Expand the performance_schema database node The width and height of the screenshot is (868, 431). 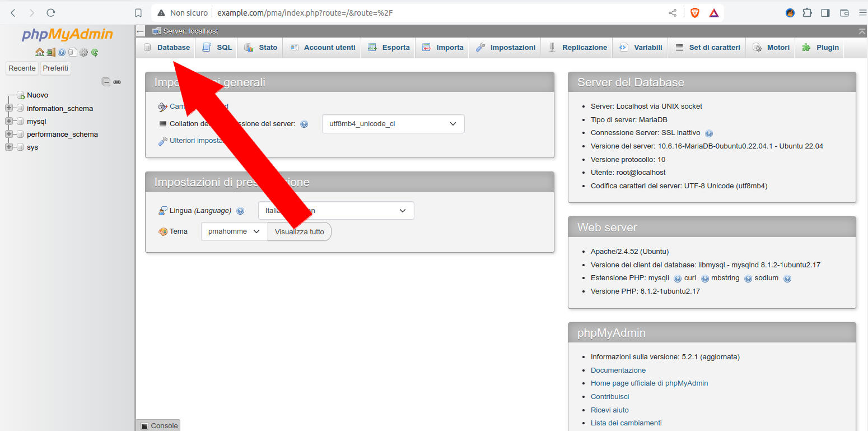click(x=8, y=134)
